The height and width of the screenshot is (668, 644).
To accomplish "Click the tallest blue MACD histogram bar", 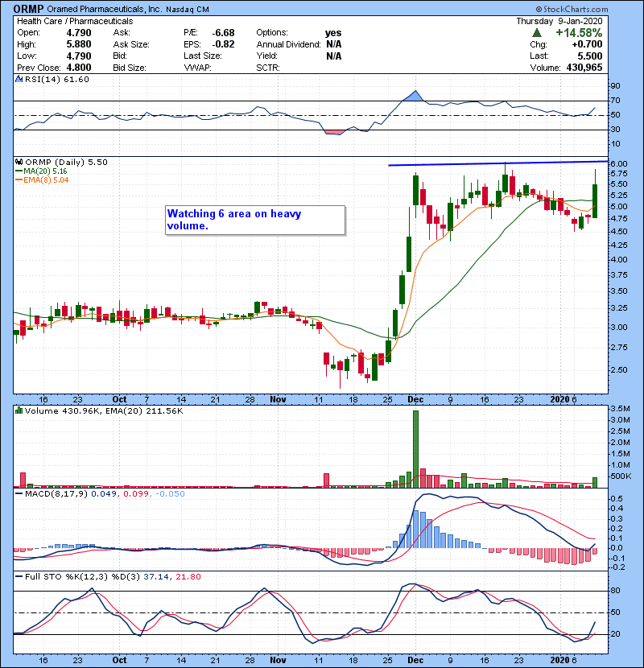I will coord(415,529).
